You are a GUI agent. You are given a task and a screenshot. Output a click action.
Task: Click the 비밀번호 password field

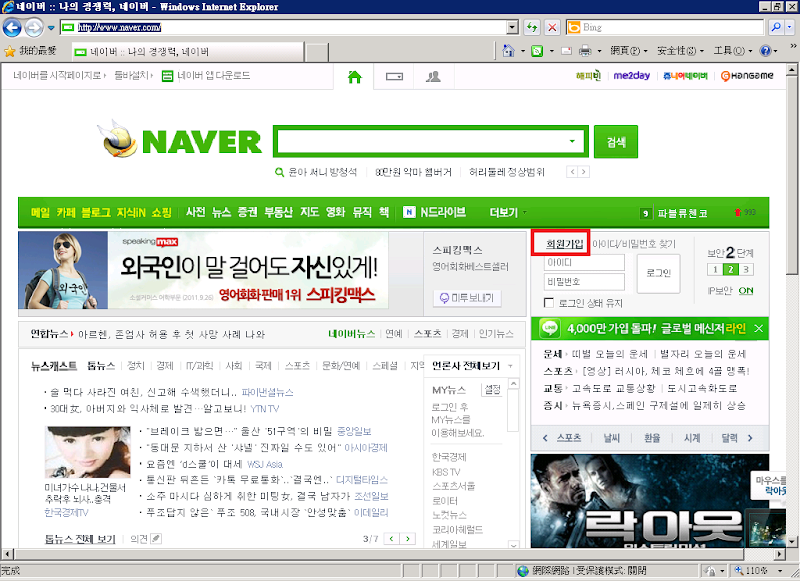pos(584,282)
